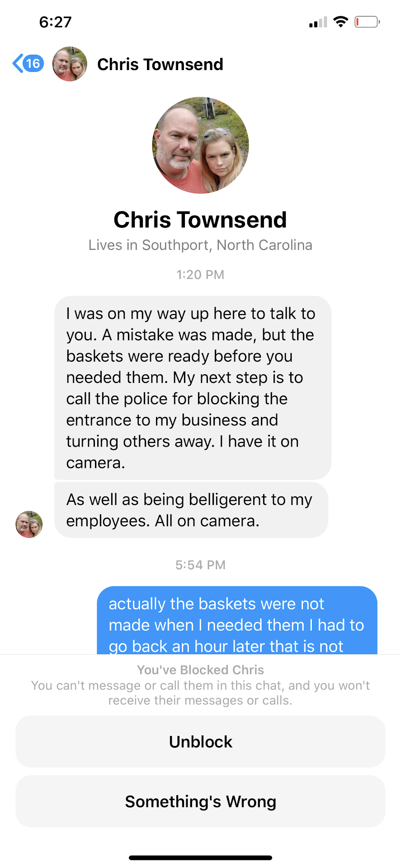Tap the 6:27 clock in status bar
Image resolution: width=401 pixels, height=868 pixels.
55,22
